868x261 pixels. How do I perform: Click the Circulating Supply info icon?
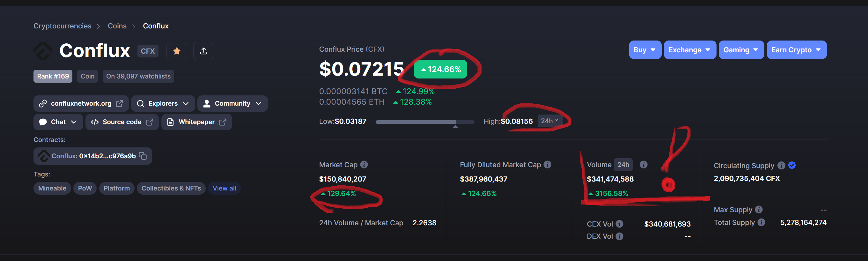point(781,166)
